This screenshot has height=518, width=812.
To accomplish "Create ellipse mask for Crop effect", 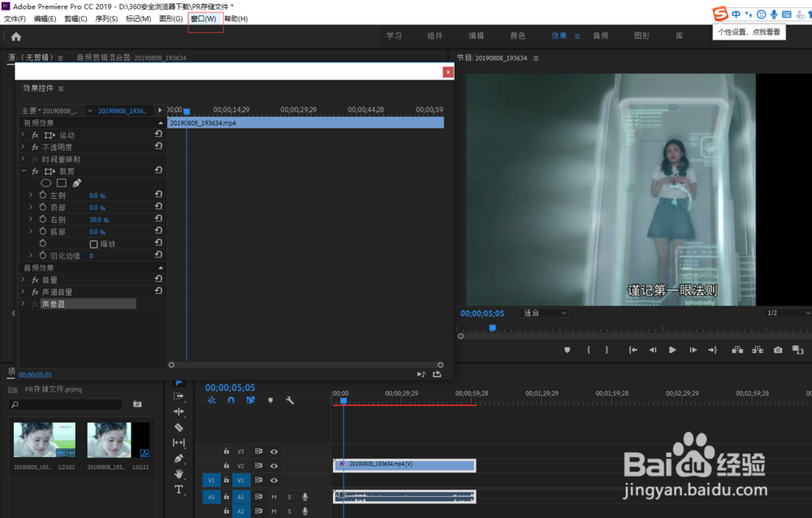I will (45, 183).
